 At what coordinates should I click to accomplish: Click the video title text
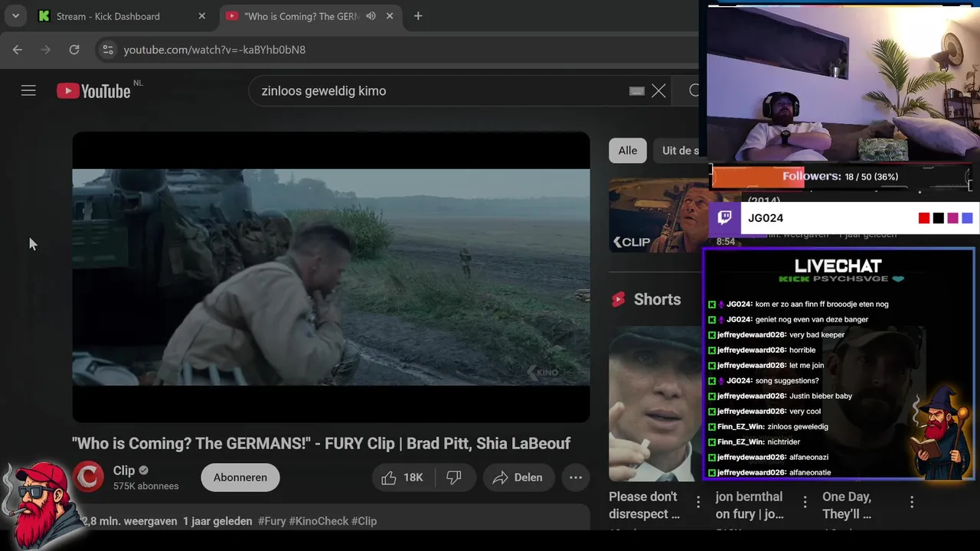321,444
